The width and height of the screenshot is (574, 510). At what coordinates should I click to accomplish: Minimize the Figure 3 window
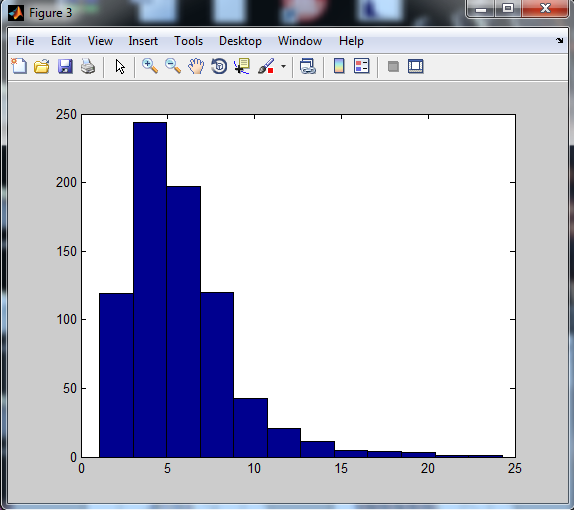tap(481, 8)
